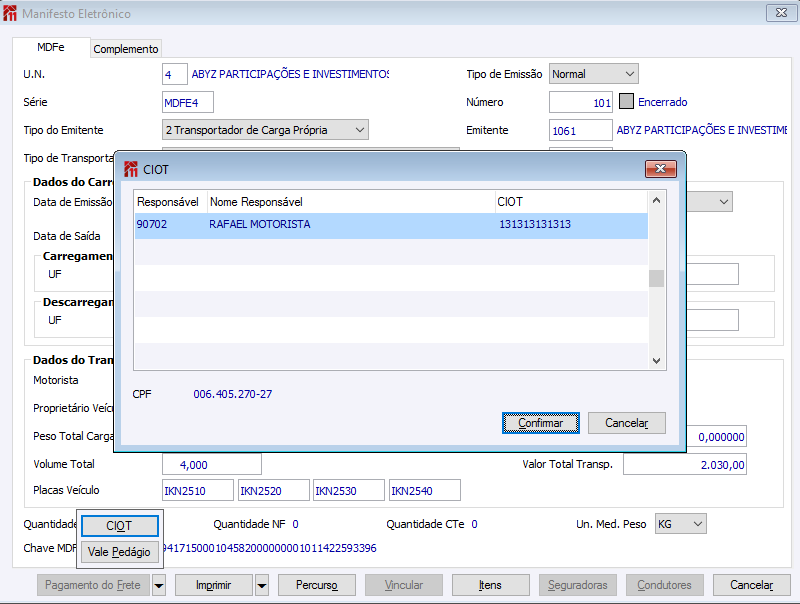Select the Vale Pedágio menu option

pos(119,552)
